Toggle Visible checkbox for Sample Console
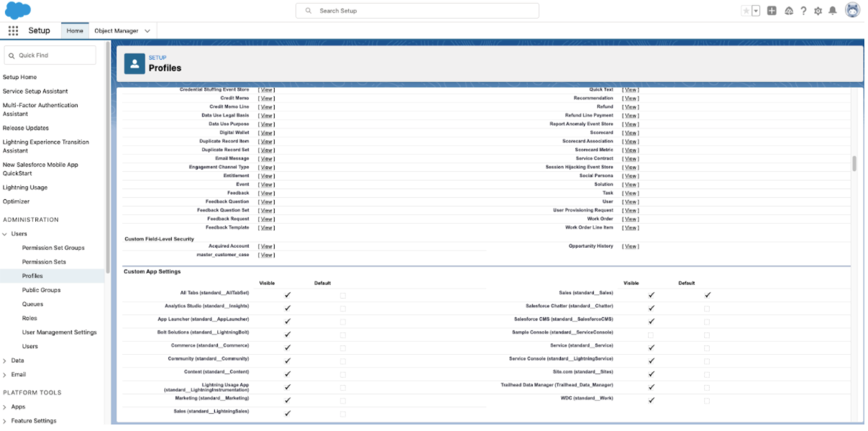868x431 pixels. (x=651, y=334)
